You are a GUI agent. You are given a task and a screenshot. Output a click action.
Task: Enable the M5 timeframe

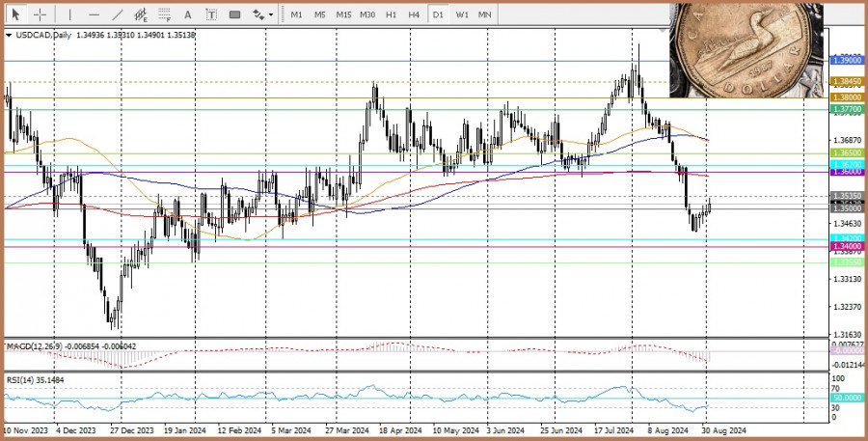(319, 14)
